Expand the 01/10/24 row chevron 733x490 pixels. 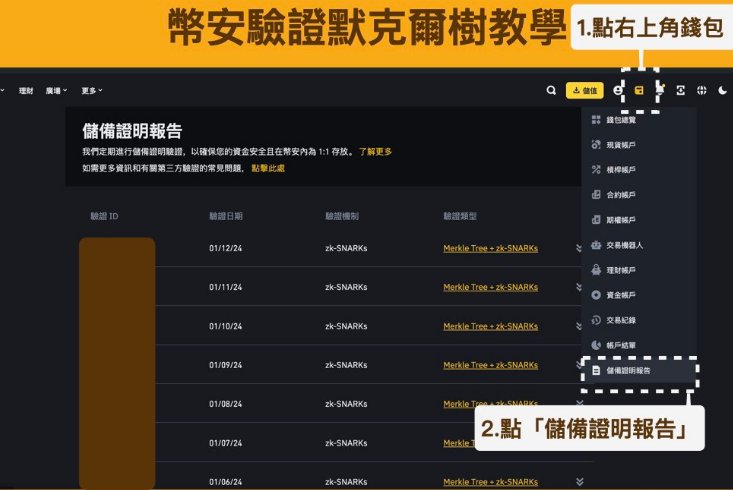[579, 326]
